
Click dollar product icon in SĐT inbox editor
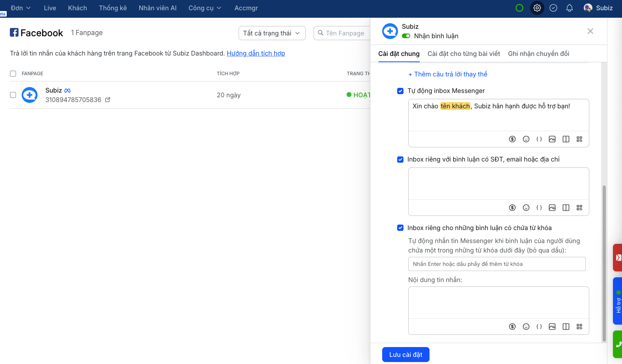pyautogui.click(x=512, y=208)
